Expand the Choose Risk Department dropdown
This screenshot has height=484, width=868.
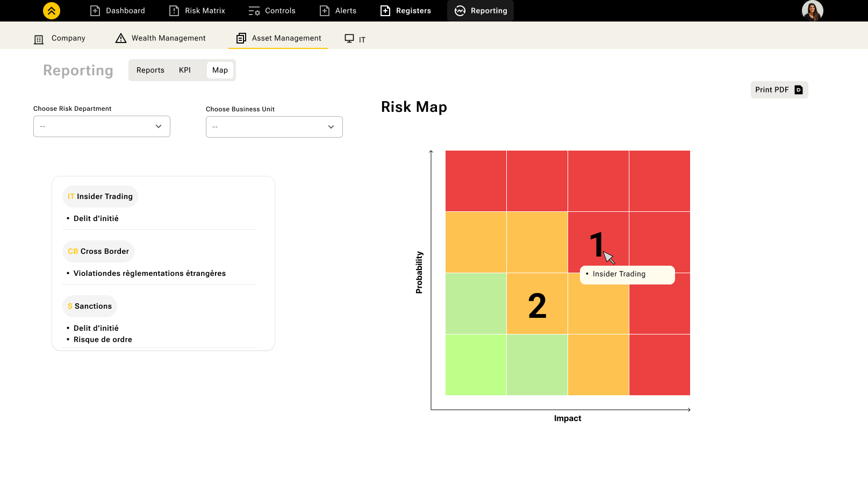click(x=102, y=126)
